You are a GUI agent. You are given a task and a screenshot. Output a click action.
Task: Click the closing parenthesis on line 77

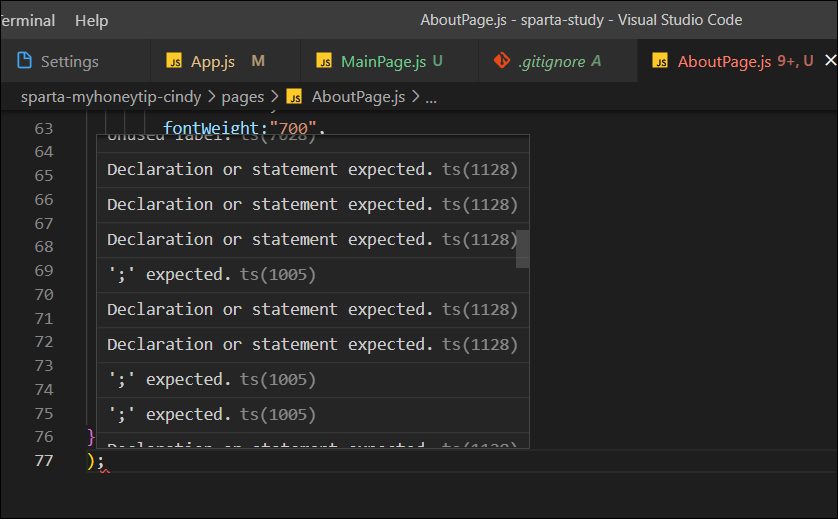tap(90, 461)
